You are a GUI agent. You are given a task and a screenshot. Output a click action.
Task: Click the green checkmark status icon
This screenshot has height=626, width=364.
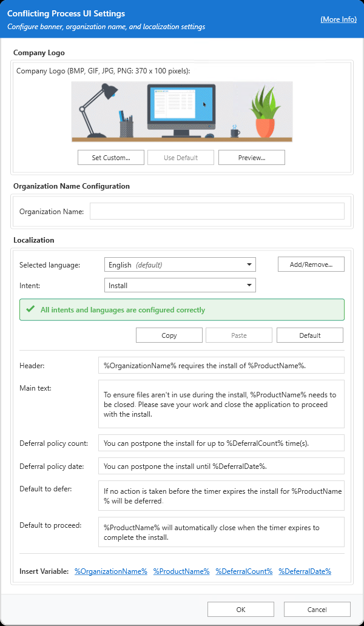click(31, 309)
